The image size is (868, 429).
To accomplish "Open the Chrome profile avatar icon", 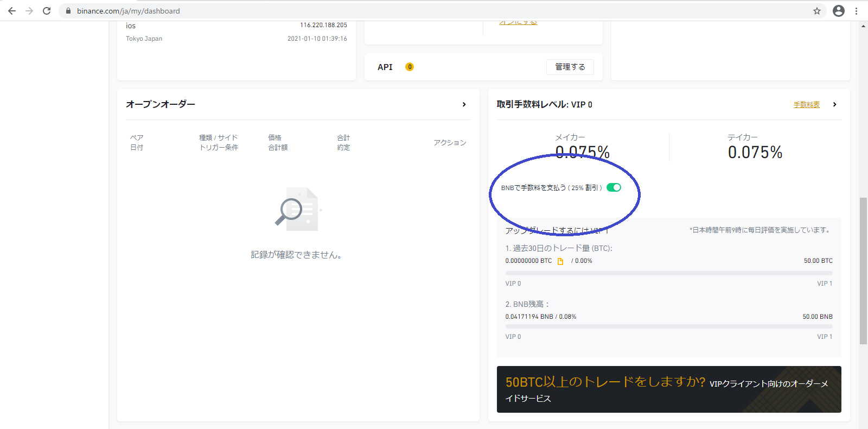I will tap(838, 11).
